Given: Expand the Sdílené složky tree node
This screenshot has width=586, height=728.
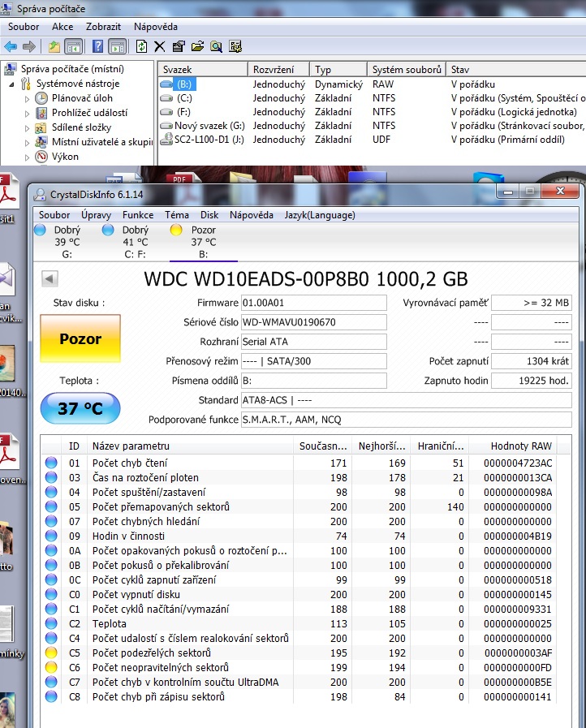Looking at the screenshot, I should click(x=27, y=128).
